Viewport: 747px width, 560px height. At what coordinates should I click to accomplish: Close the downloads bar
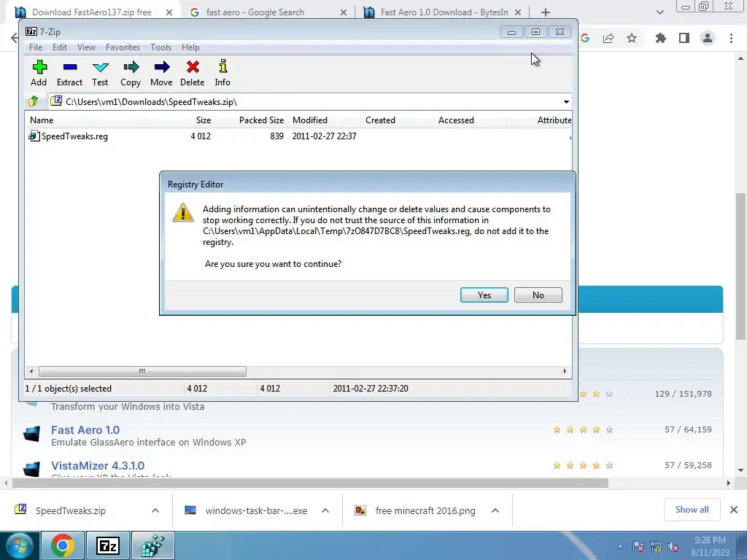tap(734, 510)
